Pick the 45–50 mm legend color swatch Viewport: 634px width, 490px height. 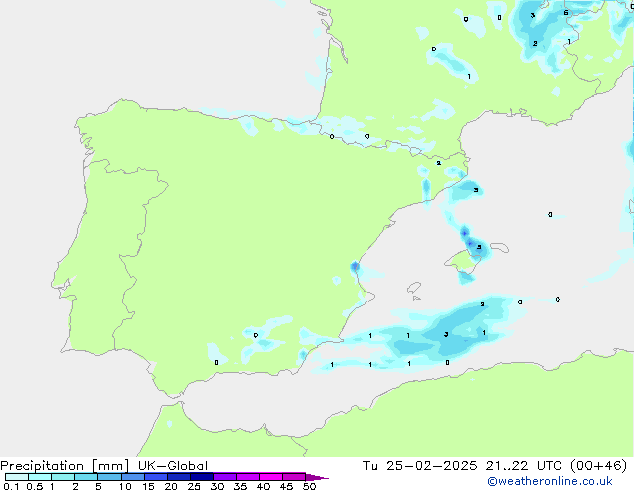[x=294, y=477]
